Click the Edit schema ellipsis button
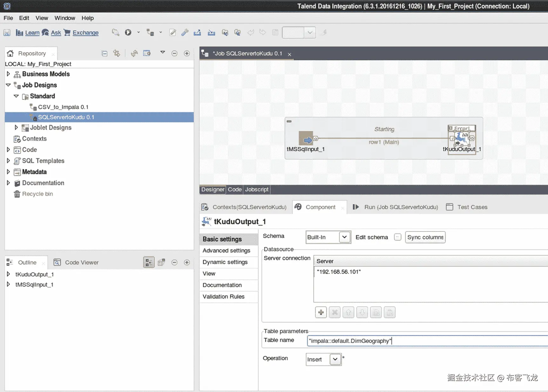This screenshot has height=392, width=548. click(397, 237)
